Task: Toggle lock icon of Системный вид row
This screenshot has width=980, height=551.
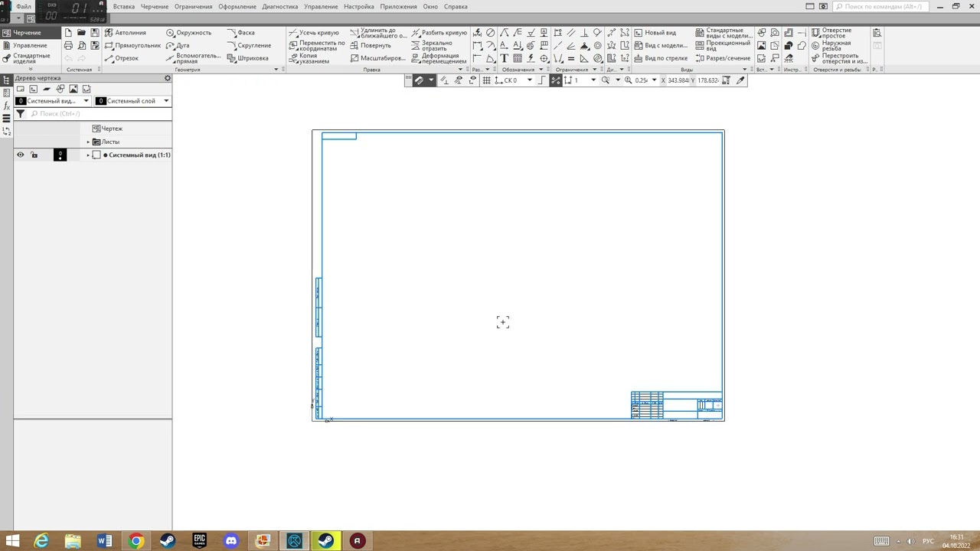Action: 34,155
